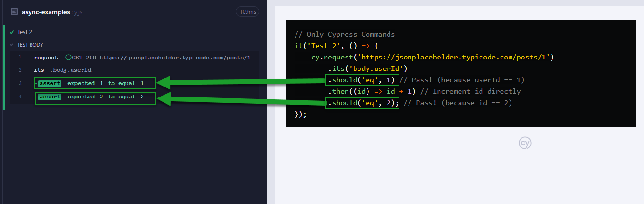
Task: Click the jsonplaceholder posts/1 URL text
Action: (175, 58)
